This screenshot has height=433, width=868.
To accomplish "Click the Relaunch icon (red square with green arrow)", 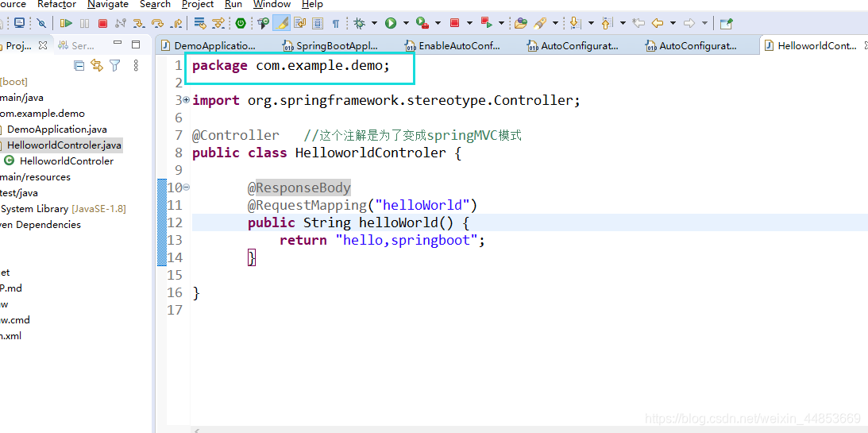I will coord(487,23).
